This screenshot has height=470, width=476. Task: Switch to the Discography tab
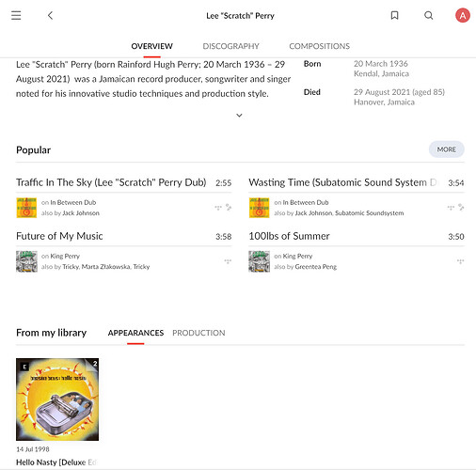pyautogui.click(x=230, y=46)
